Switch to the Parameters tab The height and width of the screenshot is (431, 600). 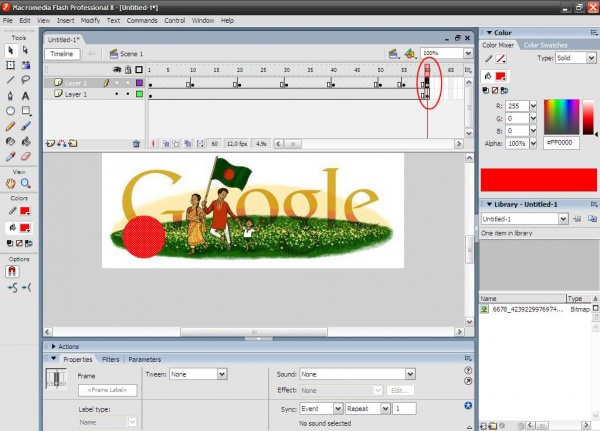pos(145,359)
